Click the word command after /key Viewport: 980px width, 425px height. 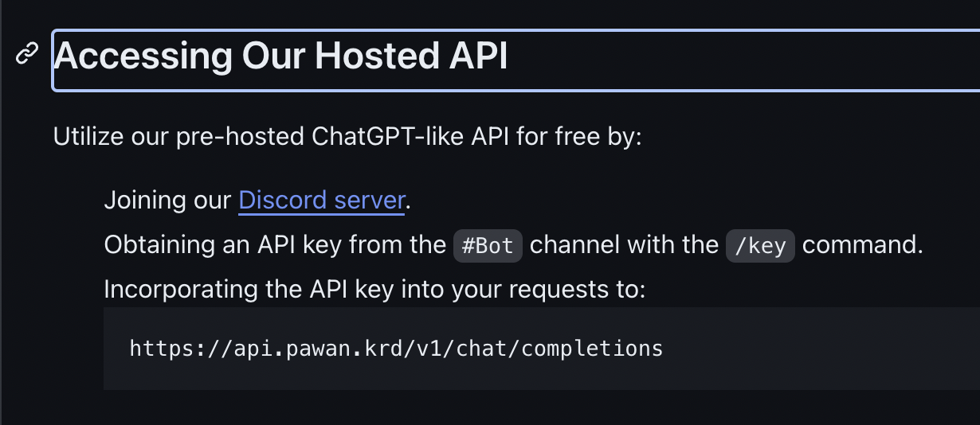coord(862,245)
